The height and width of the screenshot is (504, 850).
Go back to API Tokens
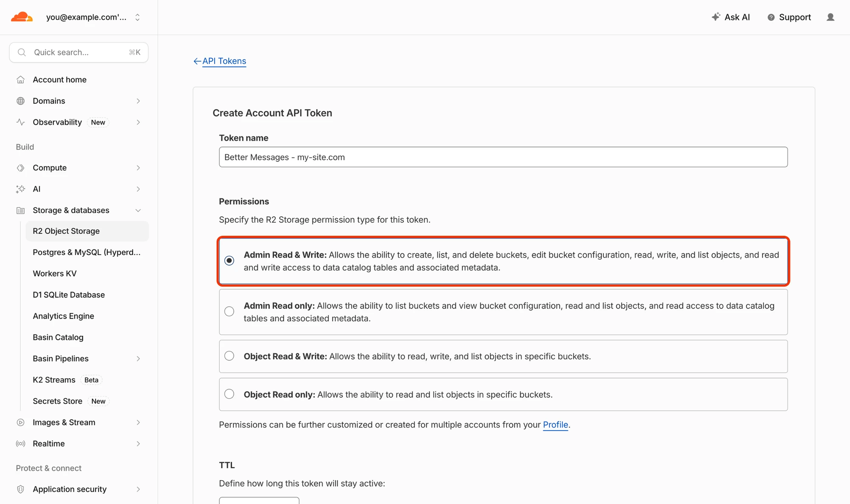point(224,61)
